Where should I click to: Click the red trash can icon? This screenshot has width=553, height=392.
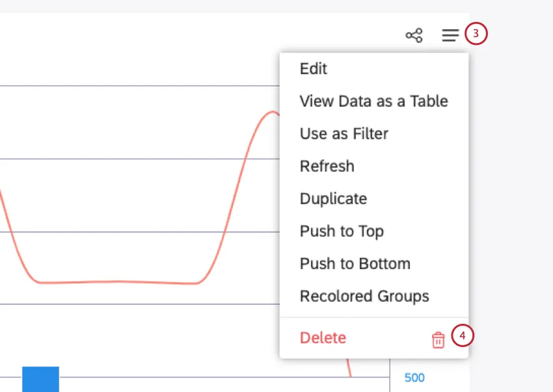pos(438,339)
